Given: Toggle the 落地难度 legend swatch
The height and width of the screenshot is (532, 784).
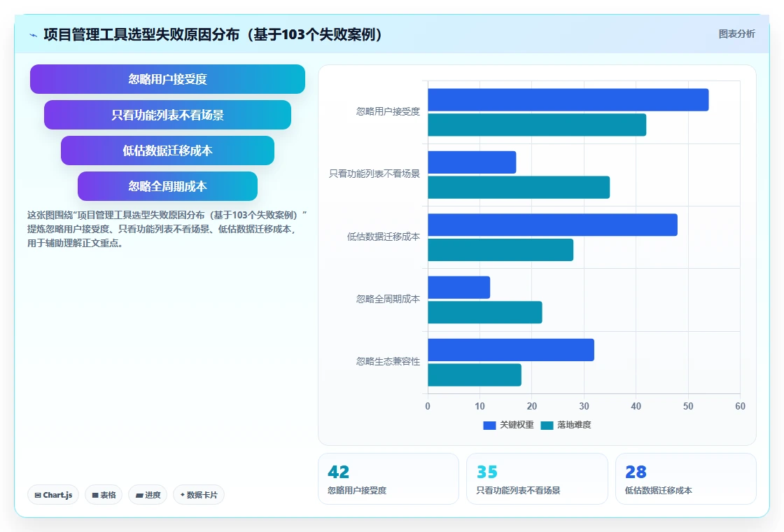Looking at the screenshot, I should pyautogui.click(x=547, y=425).
